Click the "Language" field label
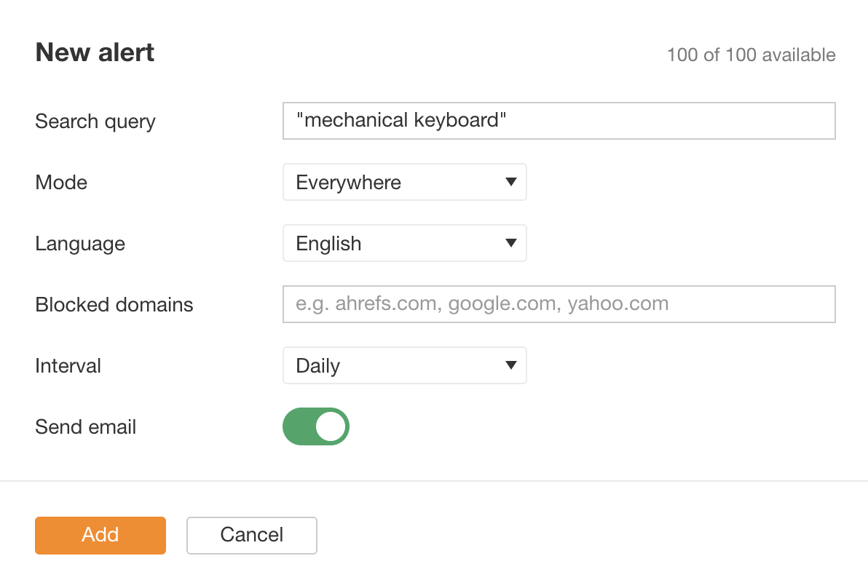 pyautogui.click(x=80, y=244)
